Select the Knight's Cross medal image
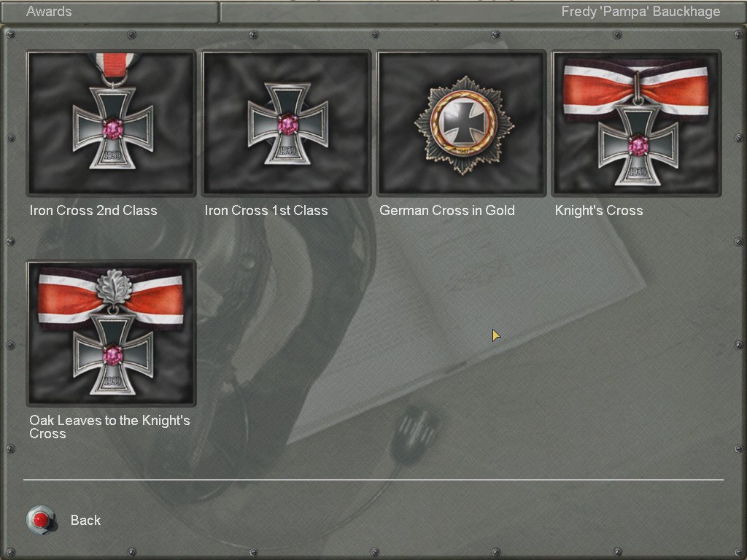This screenshot has width=747, height=560. point(636,122)
